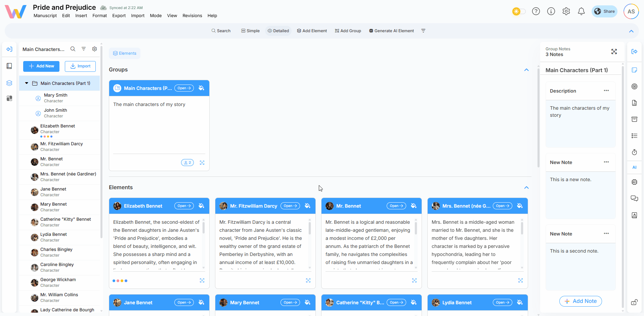Click the Add Note button
Screen dimensions: 644x316
tap(580, 301)
